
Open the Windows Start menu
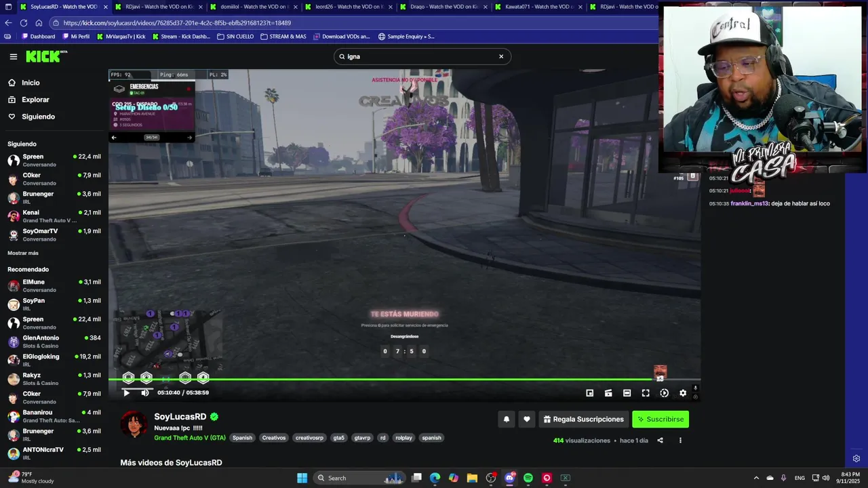click(302, 478)
